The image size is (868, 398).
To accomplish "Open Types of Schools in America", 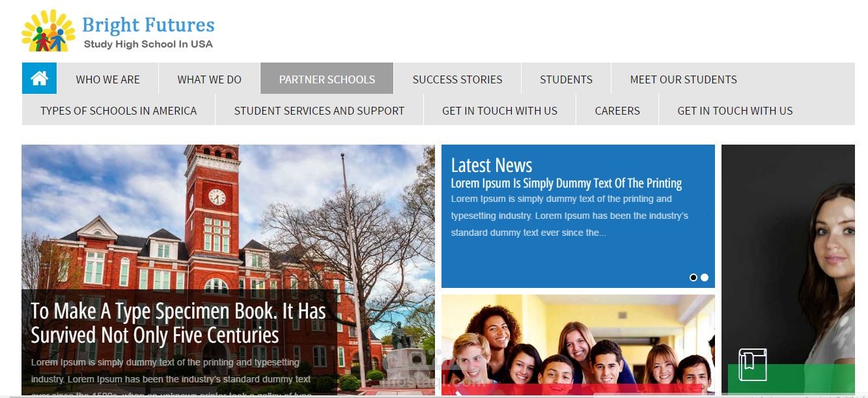I will pyautogui.click(x=119, y=111).
